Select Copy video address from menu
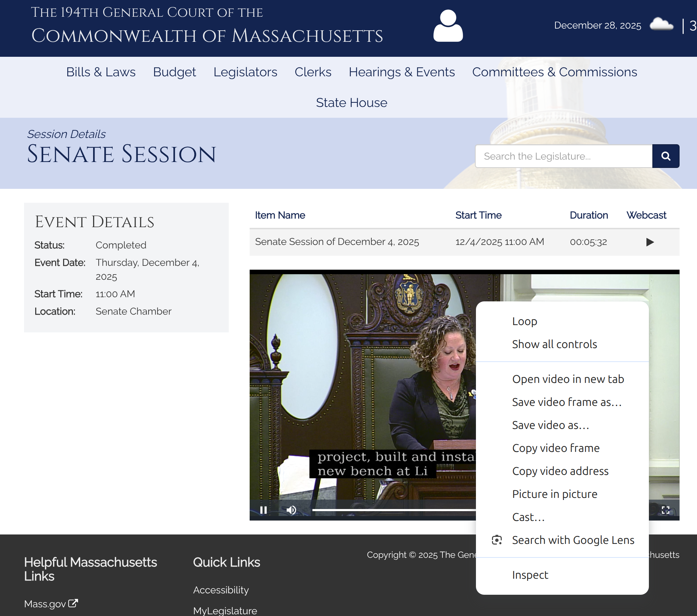This screenshot has height=616, width=697. 560,471
